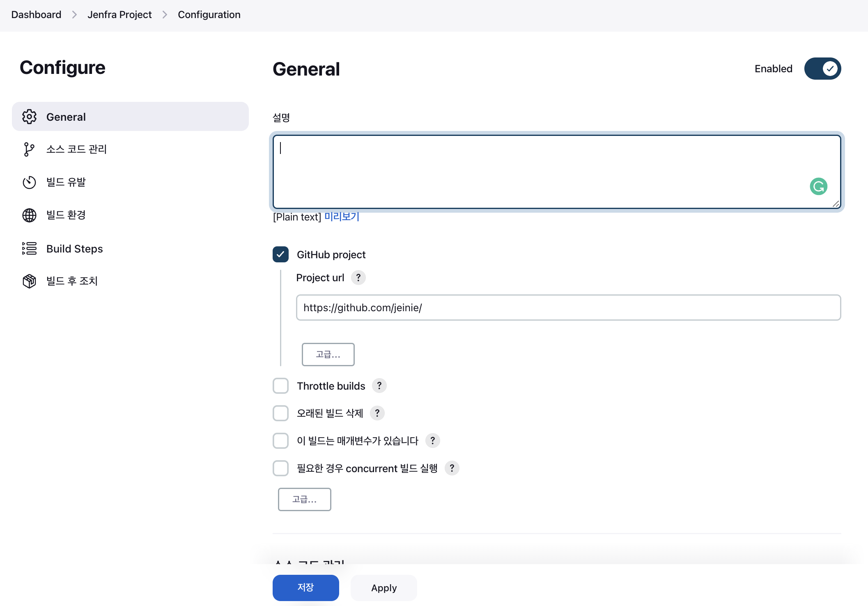Click the post-build actions package icon
The width and height of the screenshot is (868, 606).
coord(29,281)
